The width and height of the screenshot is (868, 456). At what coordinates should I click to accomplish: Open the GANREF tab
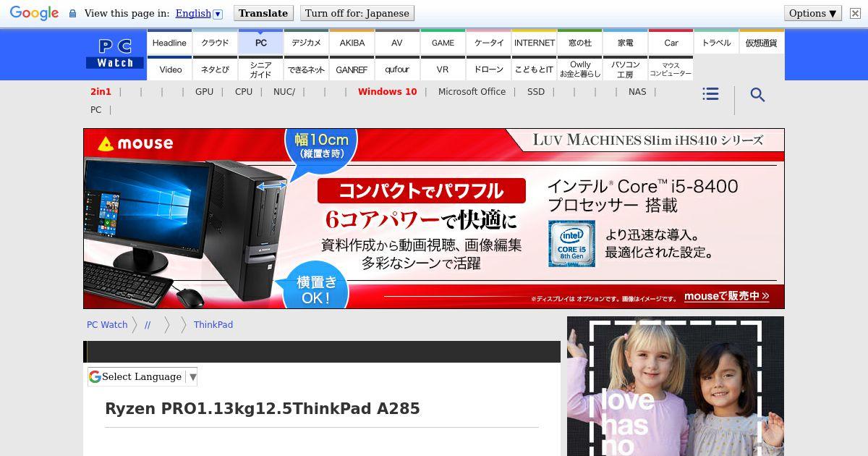[352, 69]
